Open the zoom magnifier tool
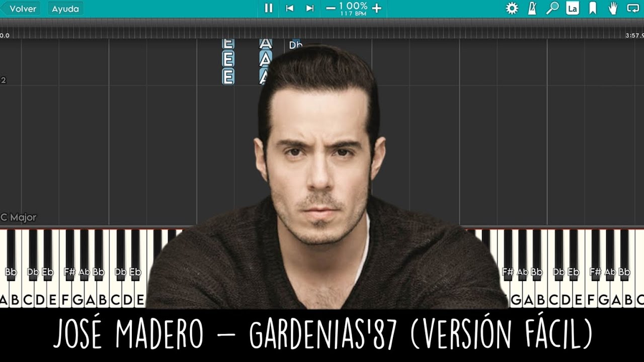Screen dimensions: 644x362 (552, 8)
